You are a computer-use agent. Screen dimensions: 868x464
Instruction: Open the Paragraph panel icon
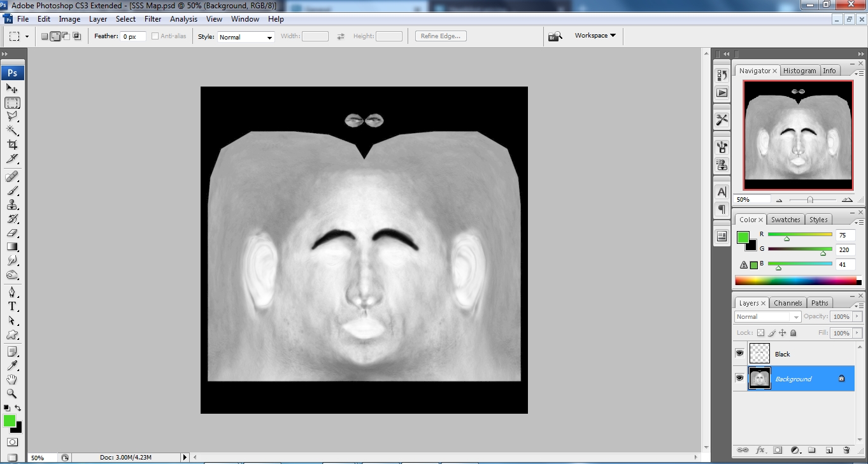(x=722, y=209)
